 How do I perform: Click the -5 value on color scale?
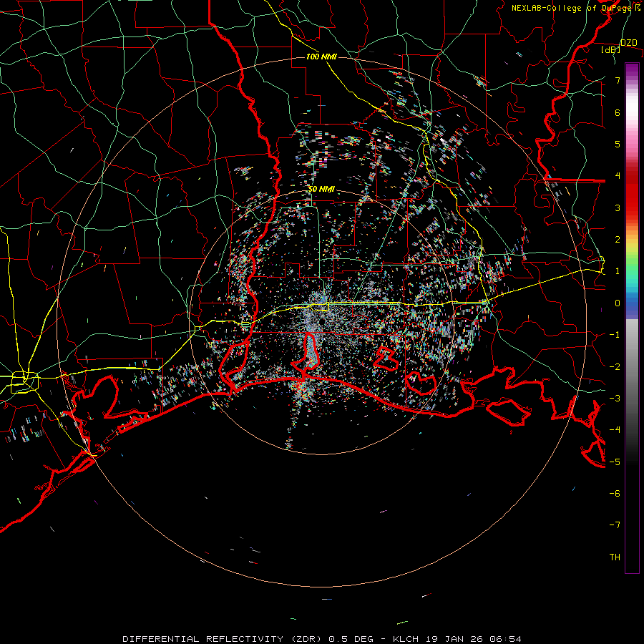pos(615,462)
